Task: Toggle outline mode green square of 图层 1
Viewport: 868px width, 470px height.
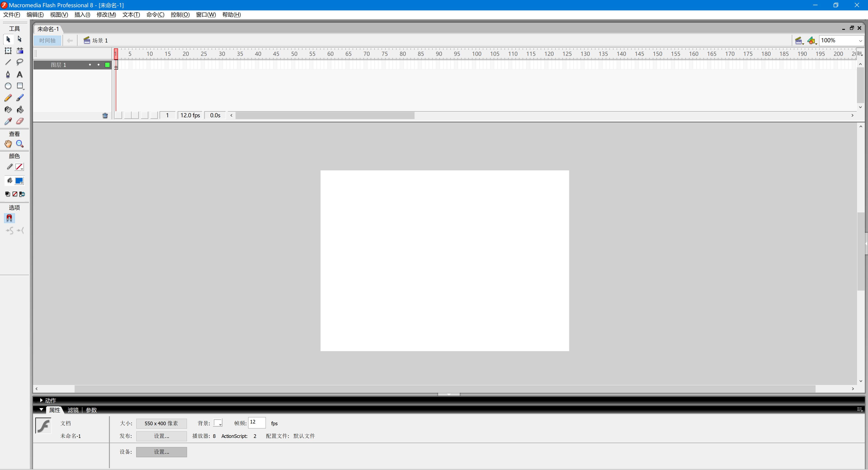Action: (x=107, y=65)
